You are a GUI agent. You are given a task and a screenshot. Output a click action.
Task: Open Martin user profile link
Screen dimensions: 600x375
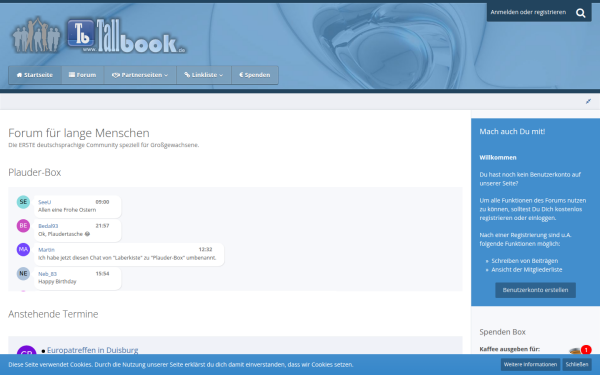tap(46, 250)
